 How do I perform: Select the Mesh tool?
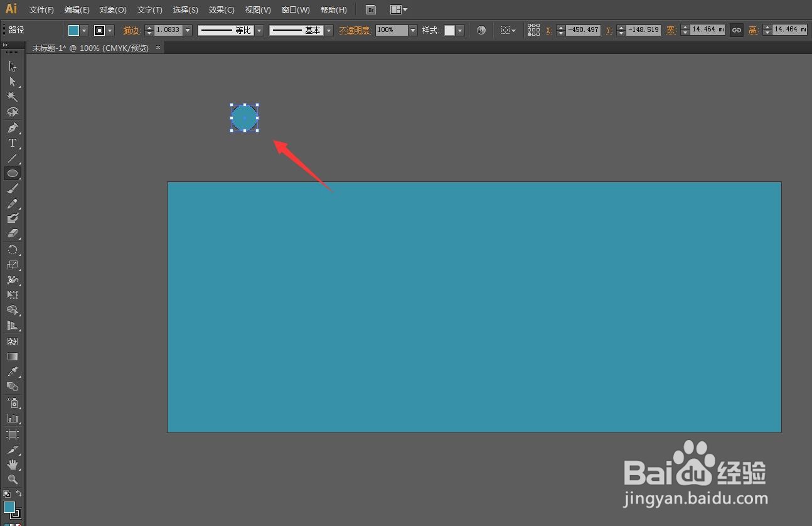click(13, 341)
